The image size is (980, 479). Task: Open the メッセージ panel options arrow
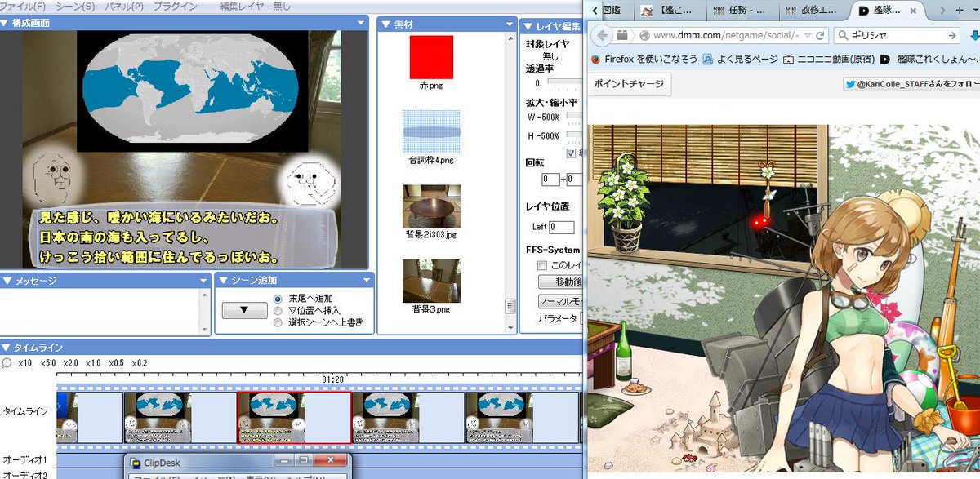tap(203, 281)
